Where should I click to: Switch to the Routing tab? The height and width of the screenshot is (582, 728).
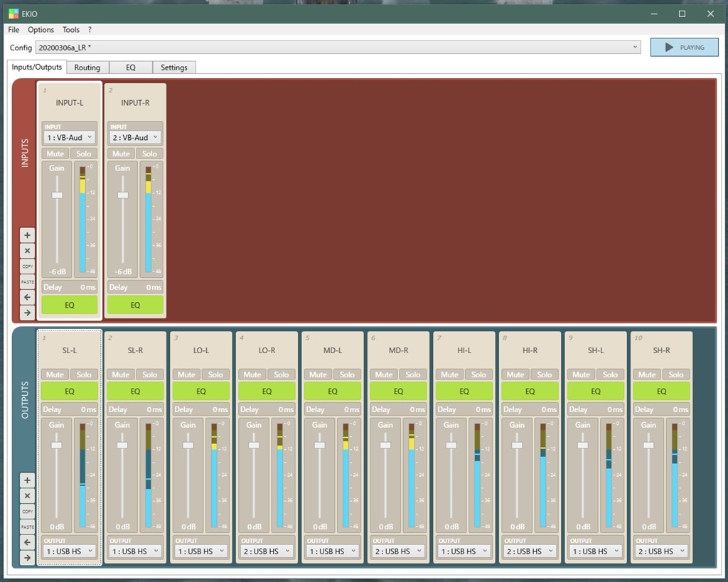[x=87, y=68]
